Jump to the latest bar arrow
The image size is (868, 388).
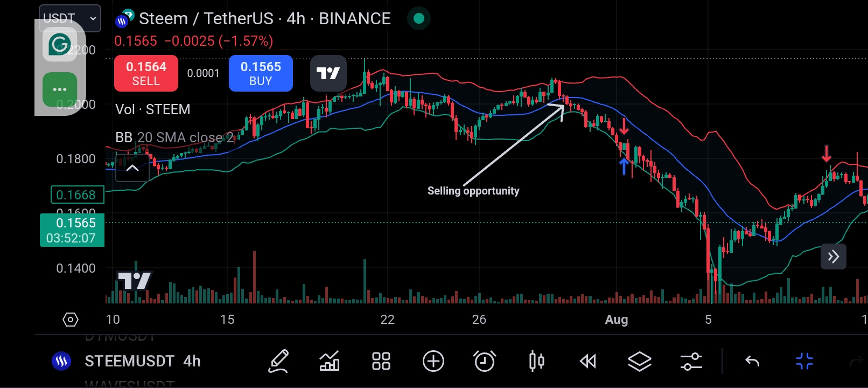click(x=834, y=257)
